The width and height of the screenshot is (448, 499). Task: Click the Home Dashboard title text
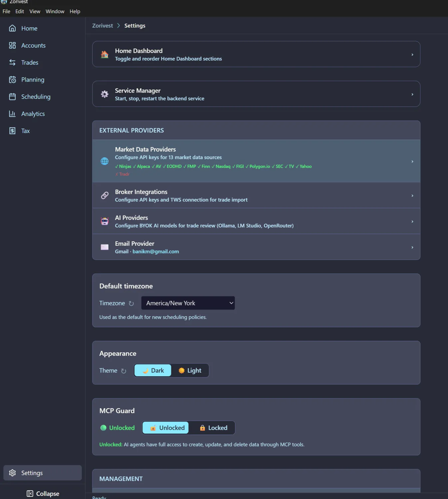[x=139, y=51]
